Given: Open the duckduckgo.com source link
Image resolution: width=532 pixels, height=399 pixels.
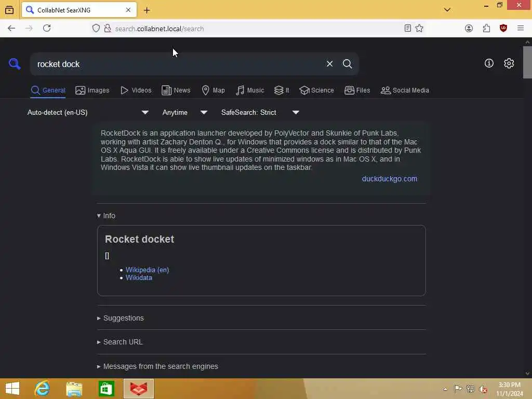Looking at the screenshot, I should tap(390, 179).
